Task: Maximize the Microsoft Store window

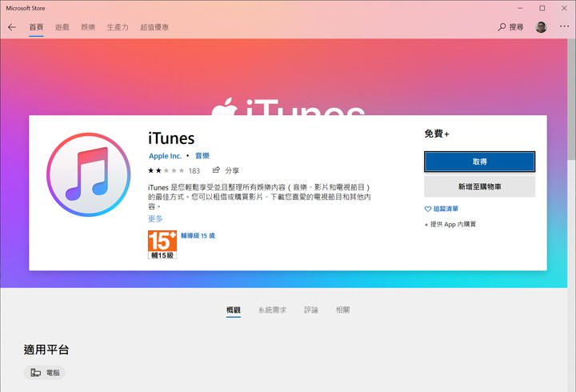Action: tap(542, 8)
